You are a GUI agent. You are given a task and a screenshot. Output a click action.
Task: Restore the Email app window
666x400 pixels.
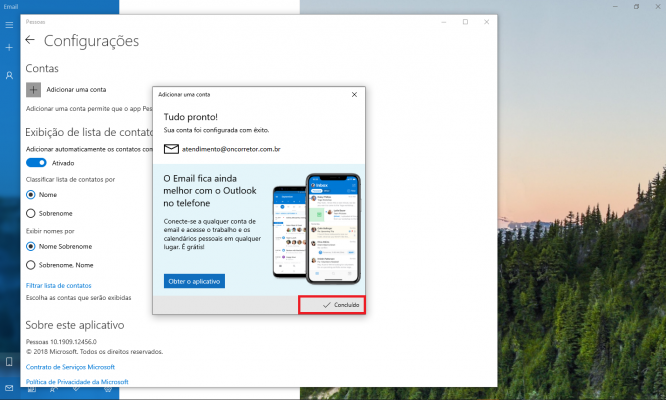point(636,7)
